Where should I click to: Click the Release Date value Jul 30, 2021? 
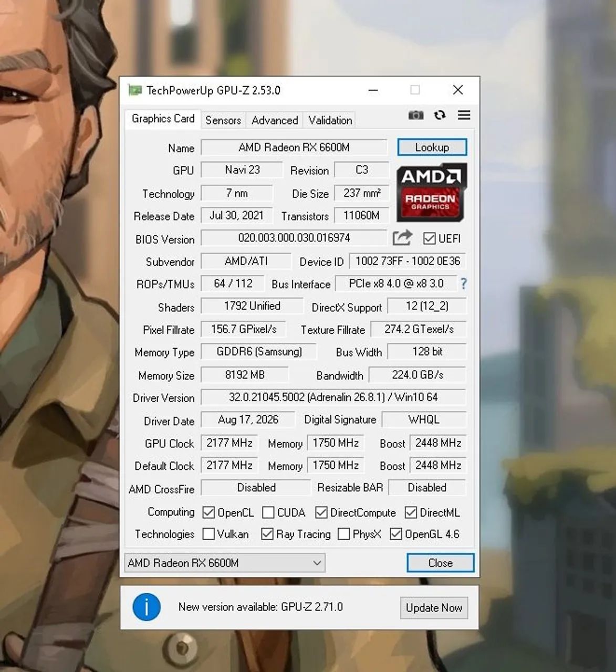pos(237,215)
